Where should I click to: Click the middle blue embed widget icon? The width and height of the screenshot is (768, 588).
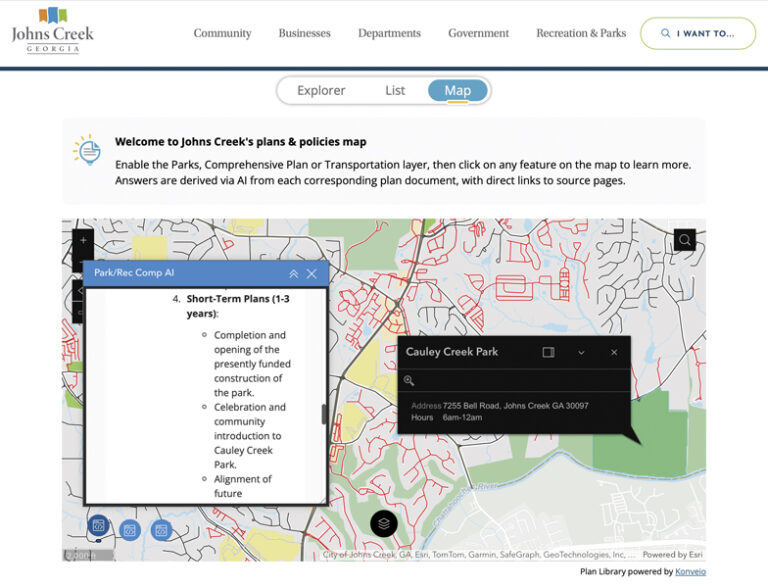[x=130, y=530]
